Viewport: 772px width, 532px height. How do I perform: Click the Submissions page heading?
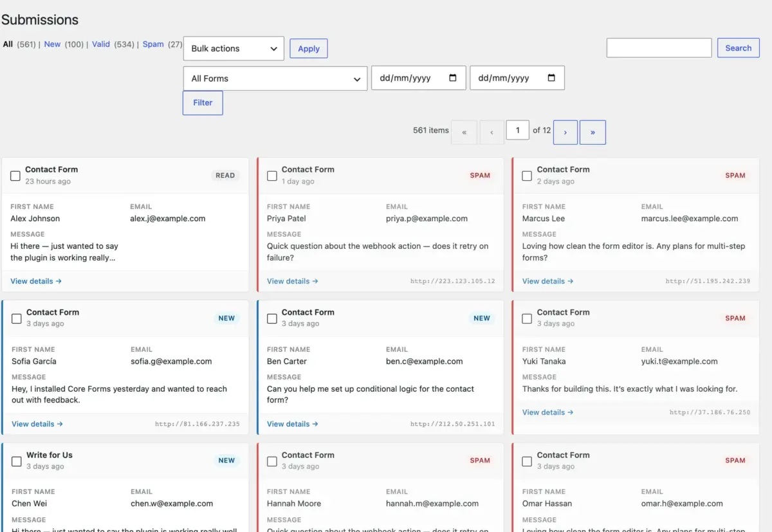[40, 20]
